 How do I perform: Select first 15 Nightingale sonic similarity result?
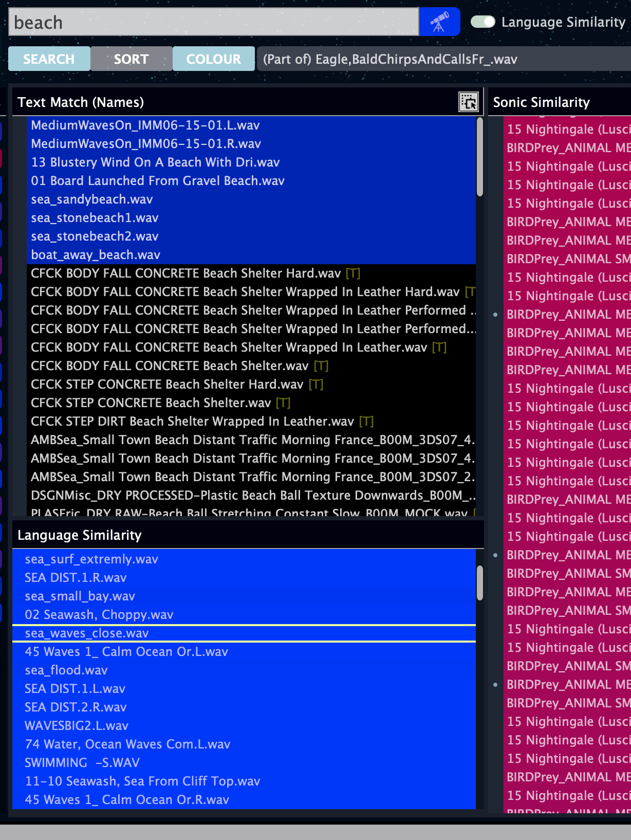tap(568, 130)
